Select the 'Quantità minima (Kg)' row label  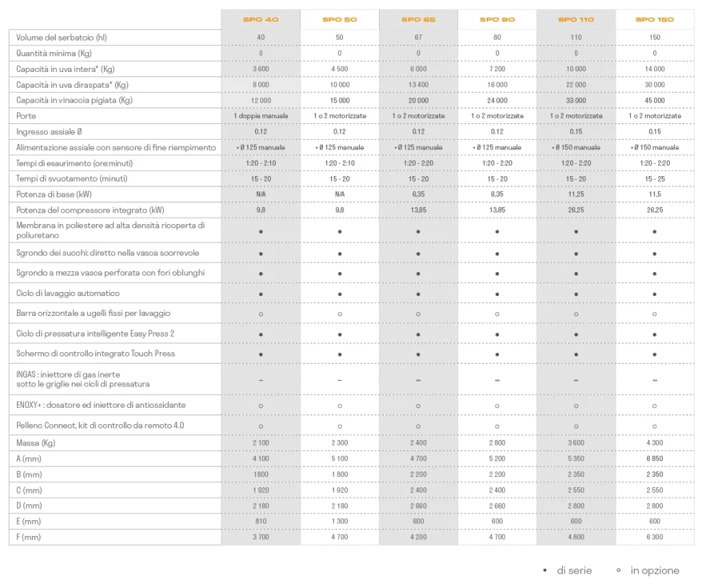click(53, 53)
